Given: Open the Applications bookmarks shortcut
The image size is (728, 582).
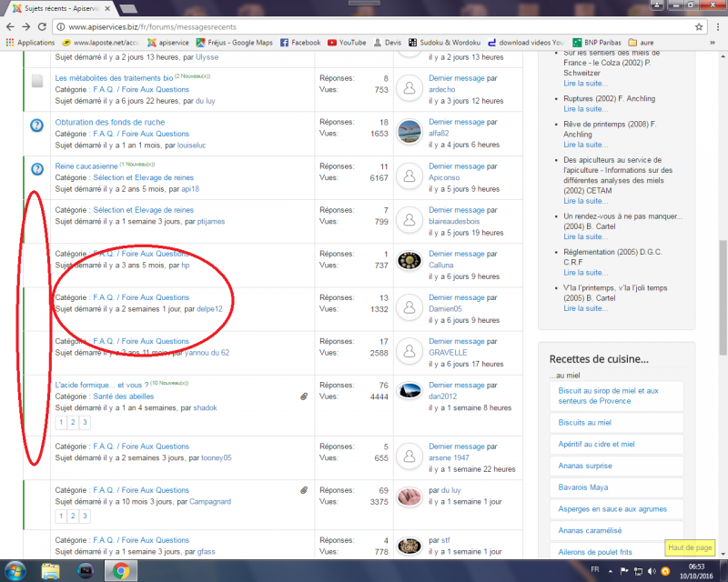Looking at the screenshot, I should pyautogui.click(x=30, y=43).
